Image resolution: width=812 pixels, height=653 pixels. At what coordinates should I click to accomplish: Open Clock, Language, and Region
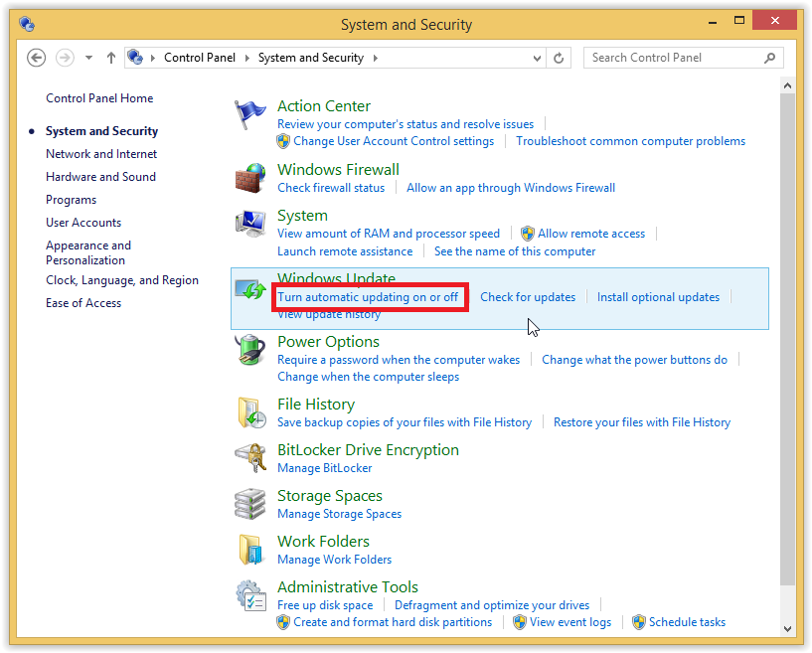click(121, 280)
